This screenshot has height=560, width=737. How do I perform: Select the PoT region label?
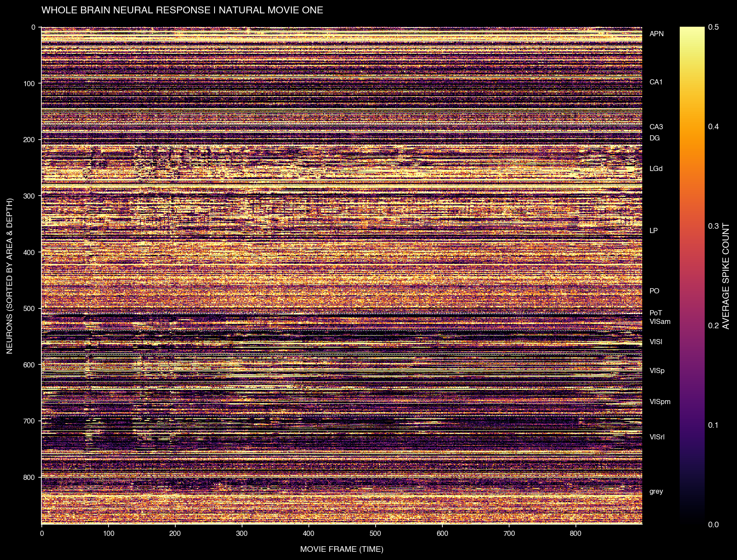[655, 313]
